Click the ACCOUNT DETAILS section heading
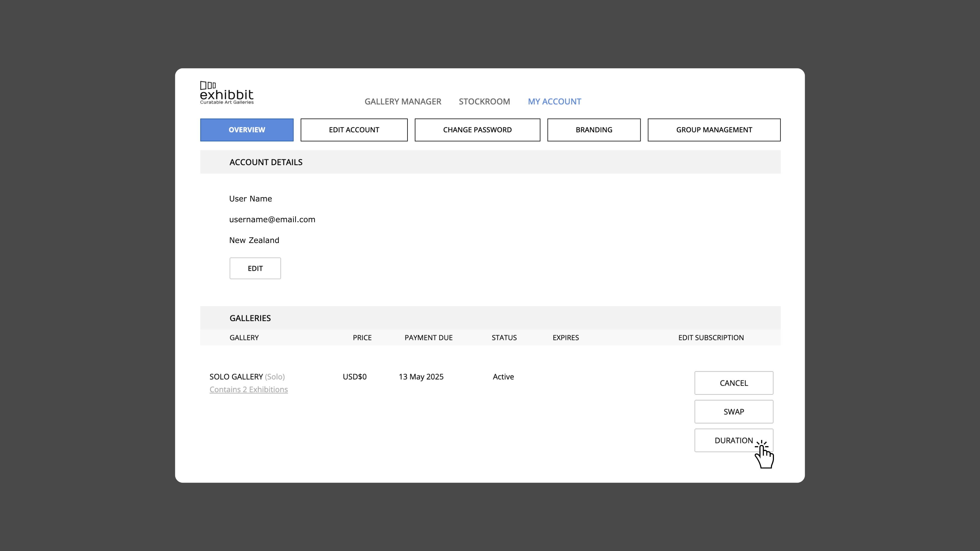 (x=266, y=162)
